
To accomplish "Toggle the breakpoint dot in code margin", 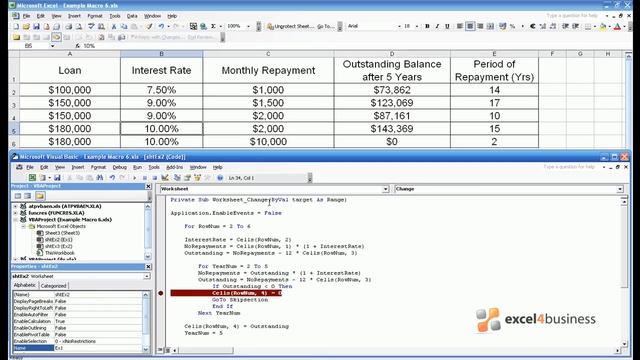I will click(x=161, y=293).
